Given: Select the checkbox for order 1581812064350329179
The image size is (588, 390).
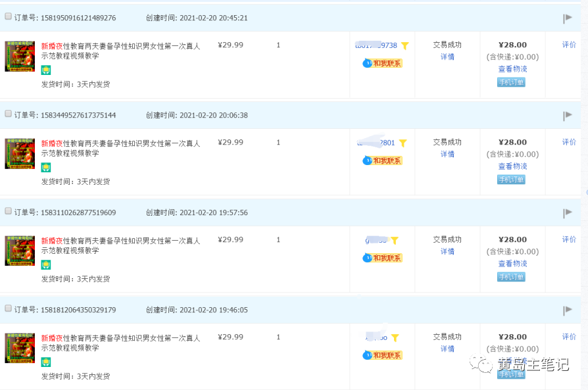Looking at the screenshot, I should 9,309.
